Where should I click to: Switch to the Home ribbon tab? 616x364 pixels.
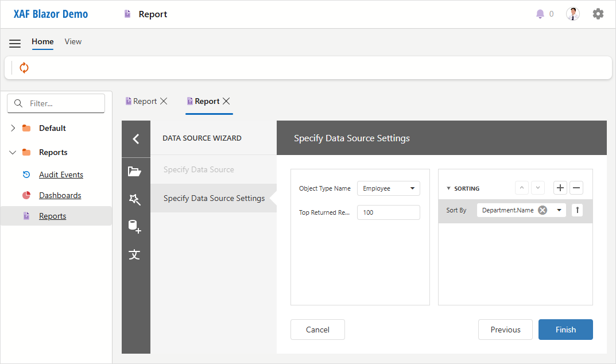[42, 42]
